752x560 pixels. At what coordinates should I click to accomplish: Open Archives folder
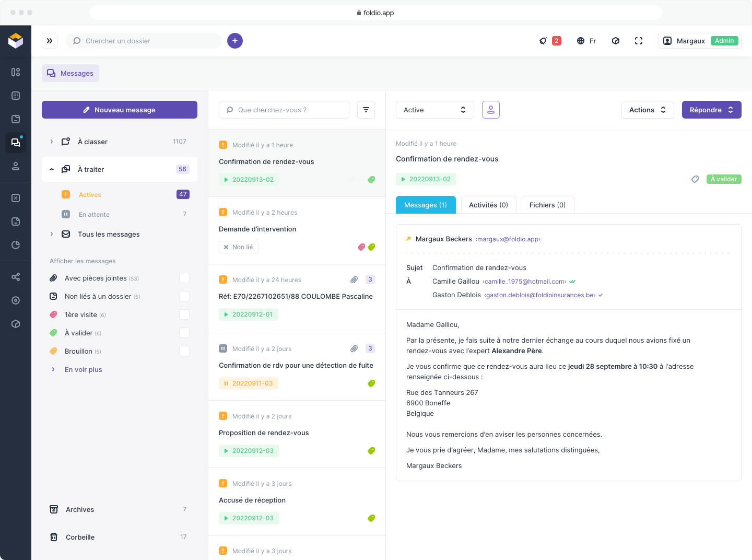(119, 509)
